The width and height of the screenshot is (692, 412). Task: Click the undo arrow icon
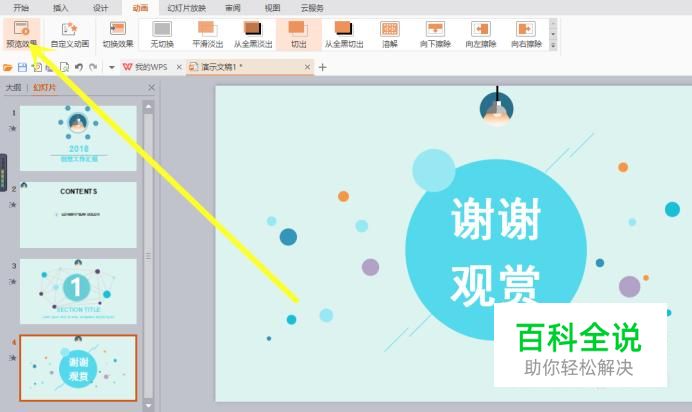[x=79, y=67]
